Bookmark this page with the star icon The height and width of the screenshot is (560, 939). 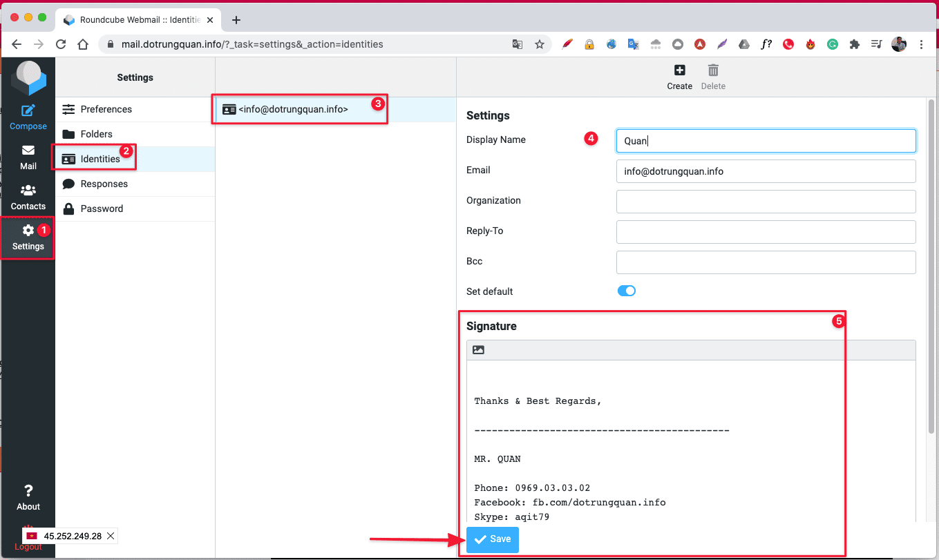(540, 44)
